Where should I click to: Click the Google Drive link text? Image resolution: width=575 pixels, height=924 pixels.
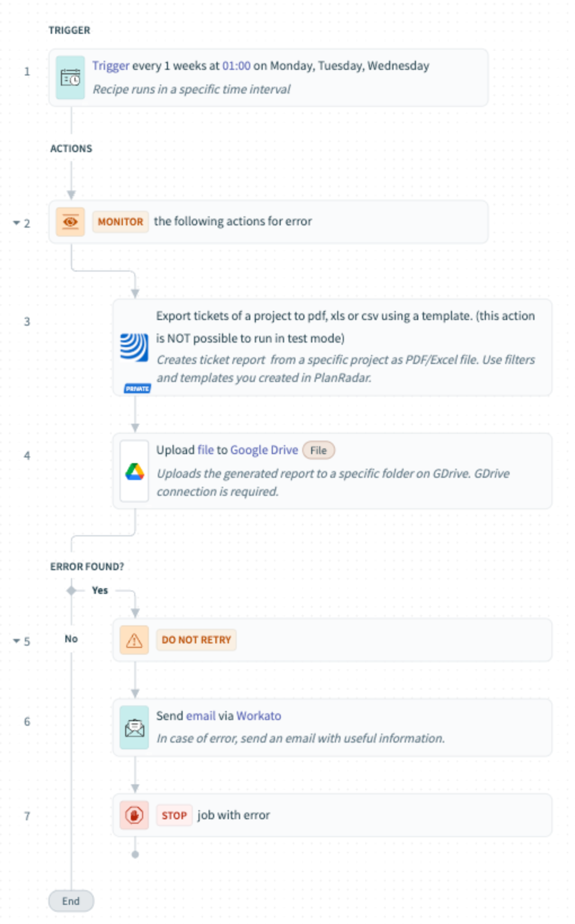tap(264, 450)
